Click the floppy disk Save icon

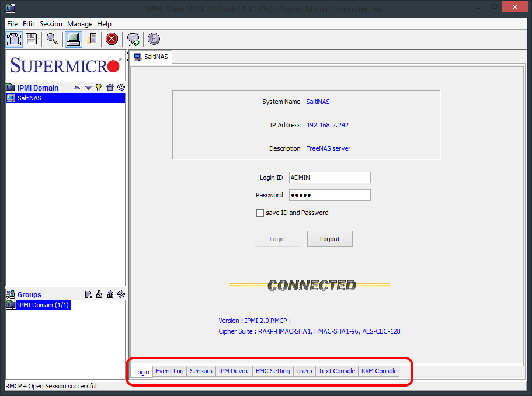tap(31, 39)
